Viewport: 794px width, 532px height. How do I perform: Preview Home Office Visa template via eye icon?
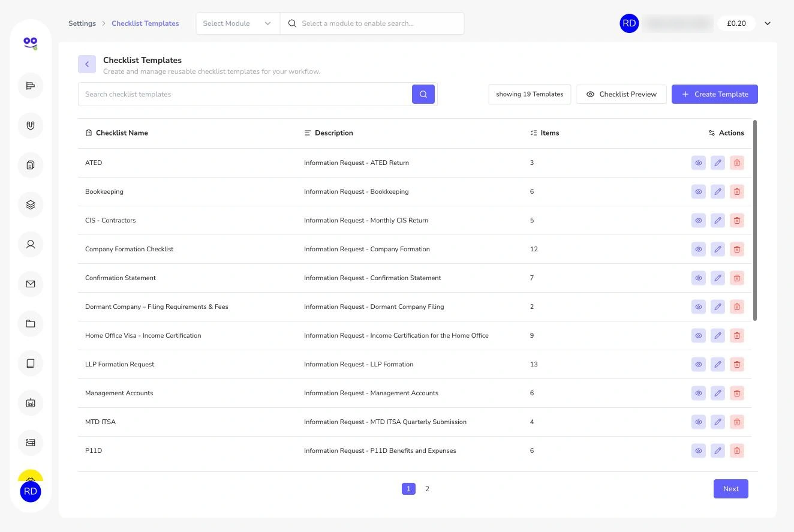click(x=699, y=335)
